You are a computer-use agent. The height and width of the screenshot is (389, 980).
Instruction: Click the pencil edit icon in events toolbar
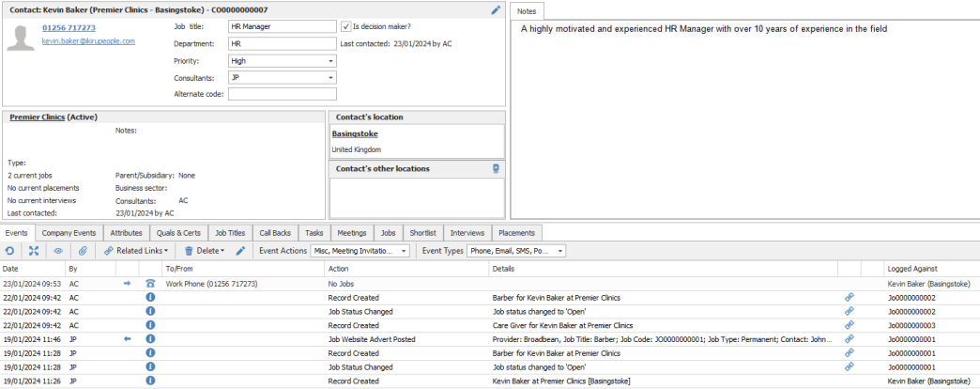click(x=240, y=251)
